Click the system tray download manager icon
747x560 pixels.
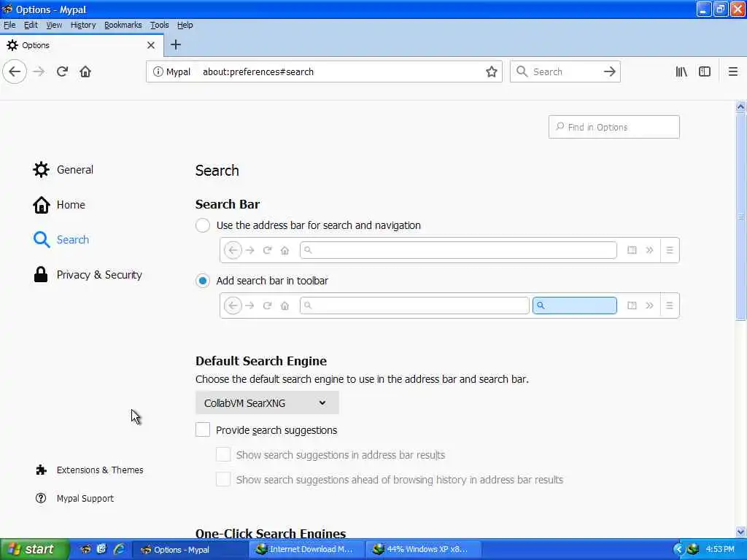tap(694, 550)
